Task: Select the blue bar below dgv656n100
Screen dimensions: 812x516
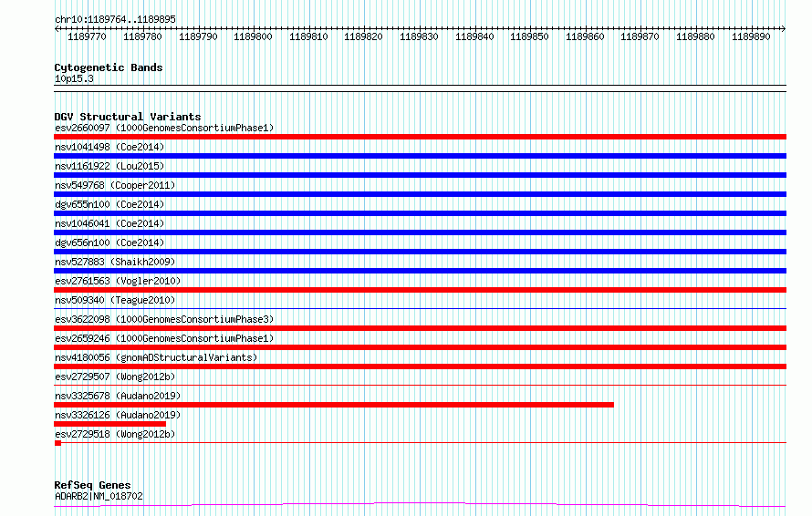Action: click(420, 252)
